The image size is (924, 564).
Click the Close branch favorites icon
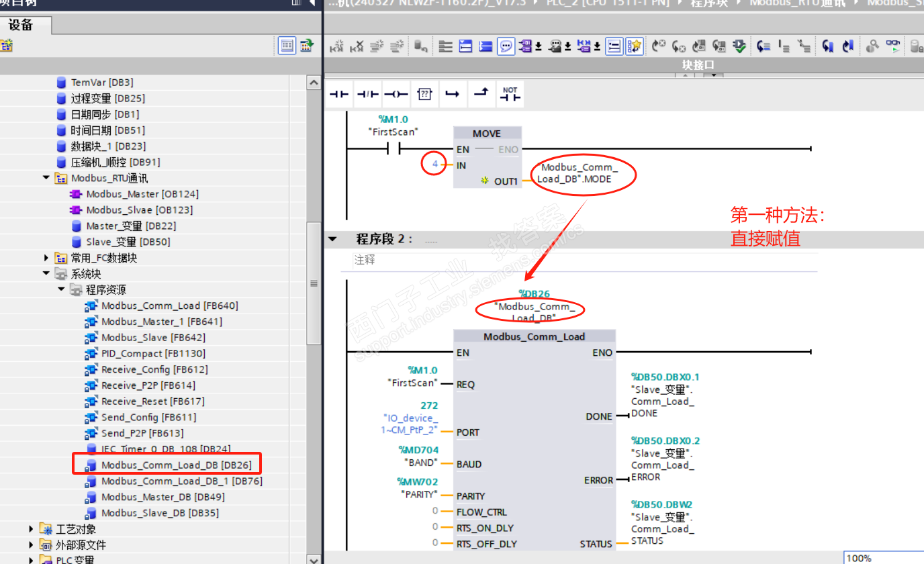tap(481, 95)
